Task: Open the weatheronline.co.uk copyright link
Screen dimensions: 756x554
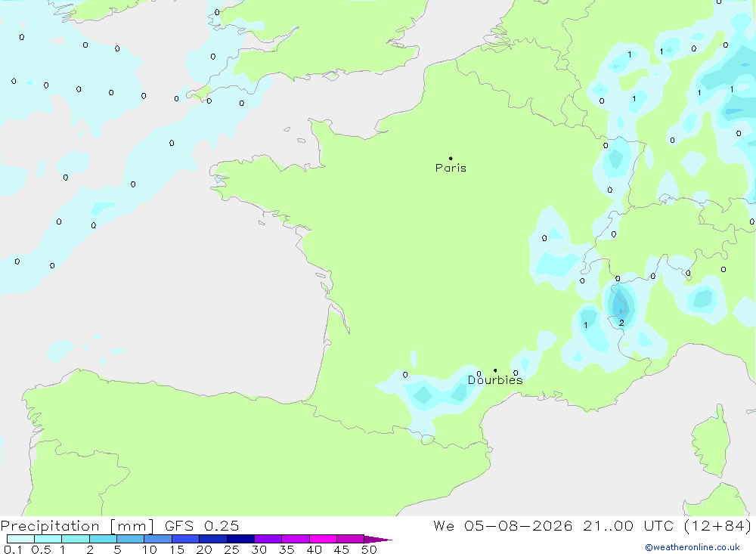Action: pyautogui.click(x=692, y=547)
